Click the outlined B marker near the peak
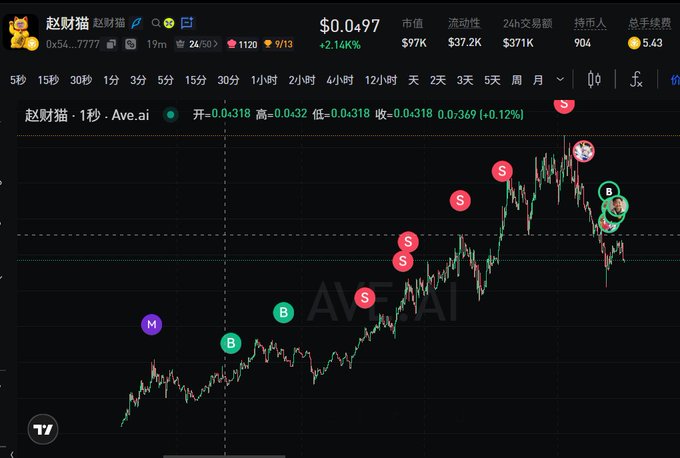The height and width of the screenshot is (458, 680). 609,192
